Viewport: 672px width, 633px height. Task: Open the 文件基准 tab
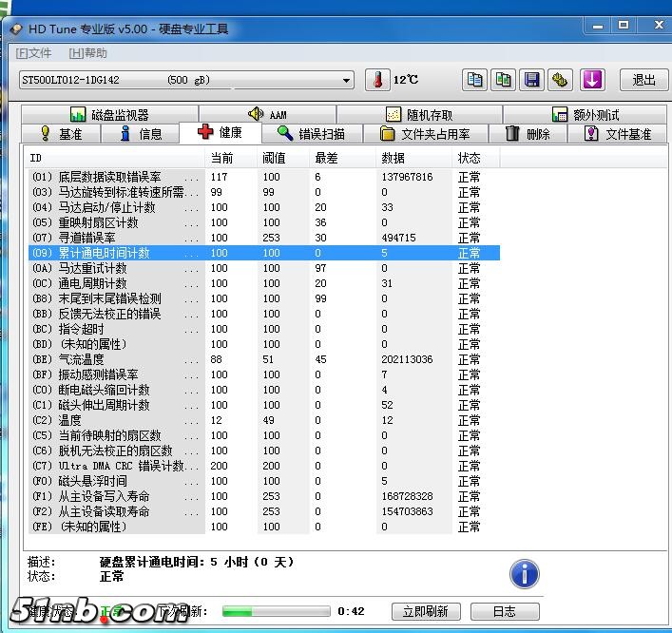(x=618, y=134)
